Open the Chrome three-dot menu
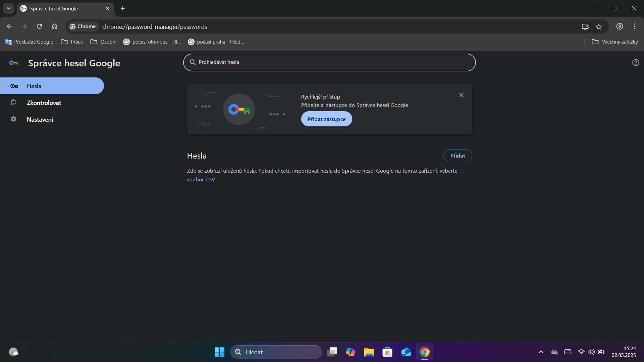This screenshot has width=644, height=362. tap(635, 26)
